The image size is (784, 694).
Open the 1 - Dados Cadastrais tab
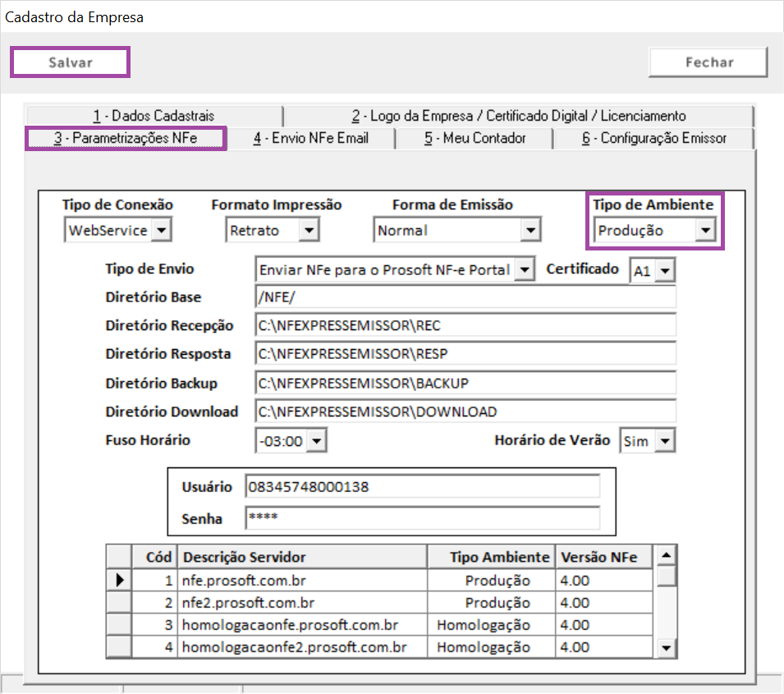154,116
